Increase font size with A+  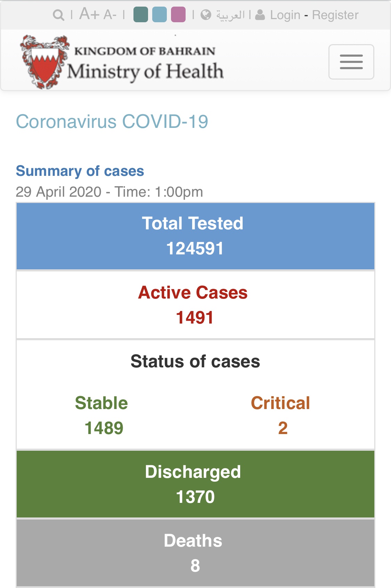tap(89, 14)
